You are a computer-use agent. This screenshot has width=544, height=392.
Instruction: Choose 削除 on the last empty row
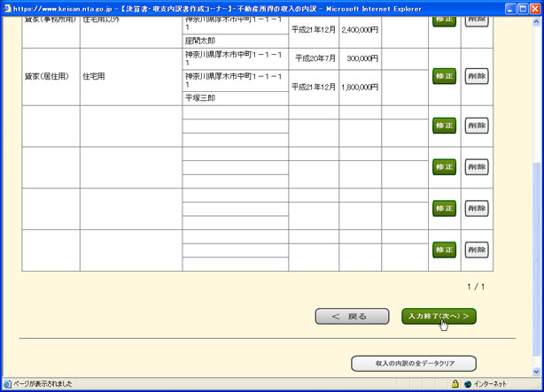(x=477, y=250)
